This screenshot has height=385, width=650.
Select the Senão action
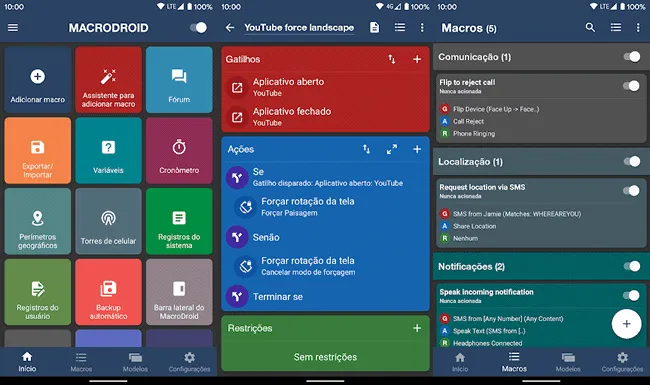(325, 237)
